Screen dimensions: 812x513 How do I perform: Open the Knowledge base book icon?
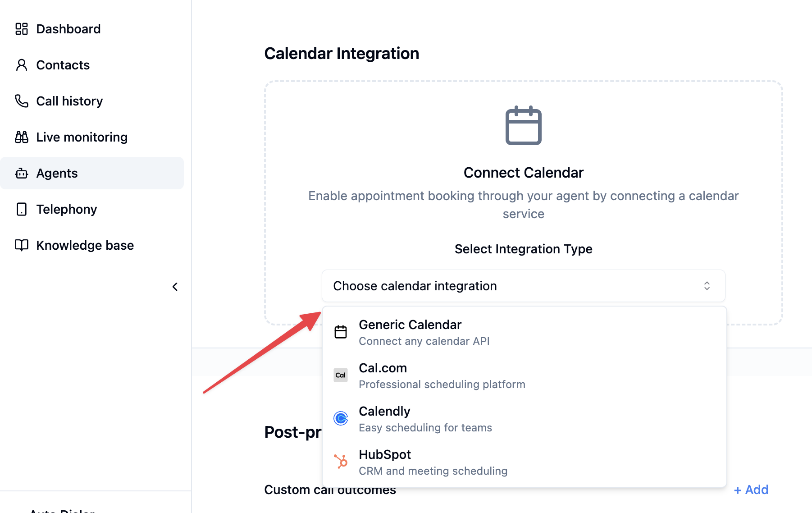point(21,245)
